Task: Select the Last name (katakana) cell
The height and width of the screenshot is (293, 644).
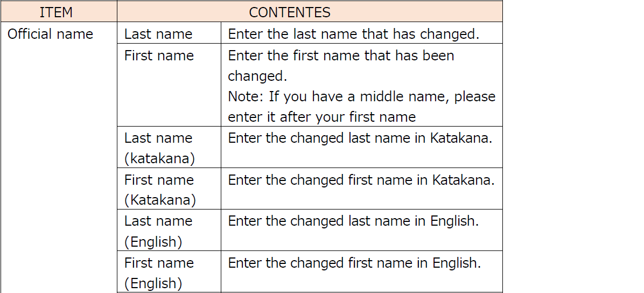Action: [x=169, y=147]
